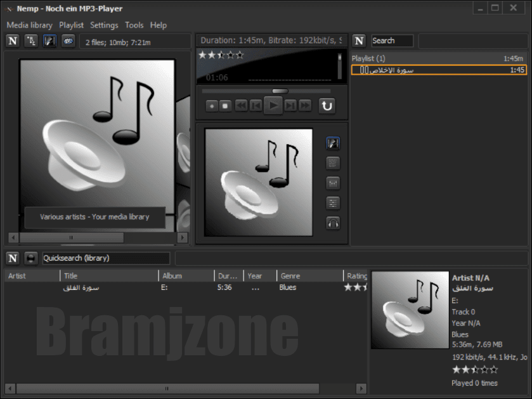This screenshot has width=532, height=399.
Task: Sort library by Rating column
Action: click(356, 276)
